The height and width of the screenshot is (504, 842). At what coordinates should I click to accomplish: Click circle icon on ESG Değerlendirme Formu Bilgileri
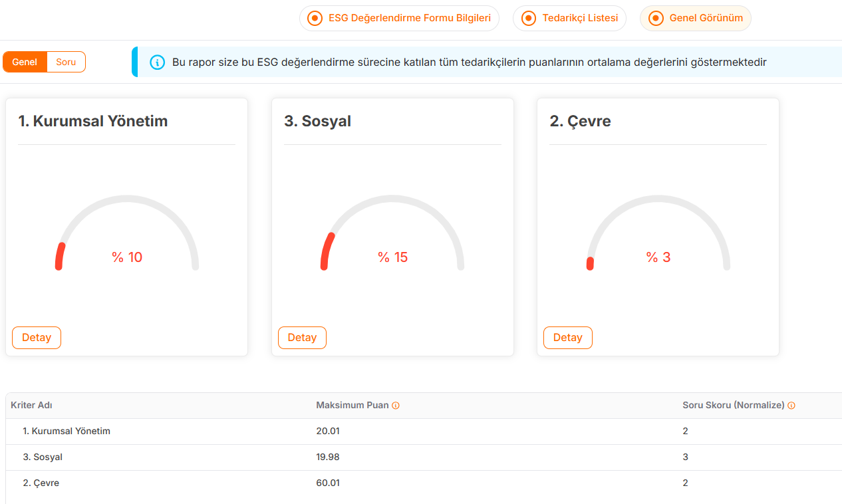(315, 19)
